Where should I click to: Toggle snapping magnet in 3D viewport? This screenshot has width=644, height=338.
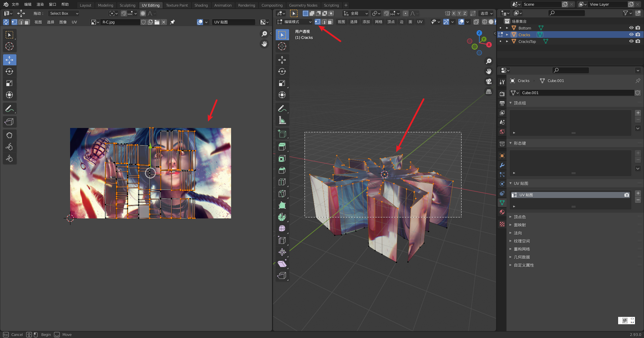click(386, 13)
